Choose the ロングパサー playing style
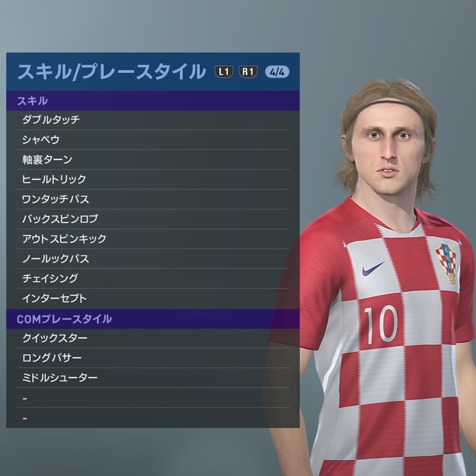The image size is (476, 476). [x=153, y=358]
